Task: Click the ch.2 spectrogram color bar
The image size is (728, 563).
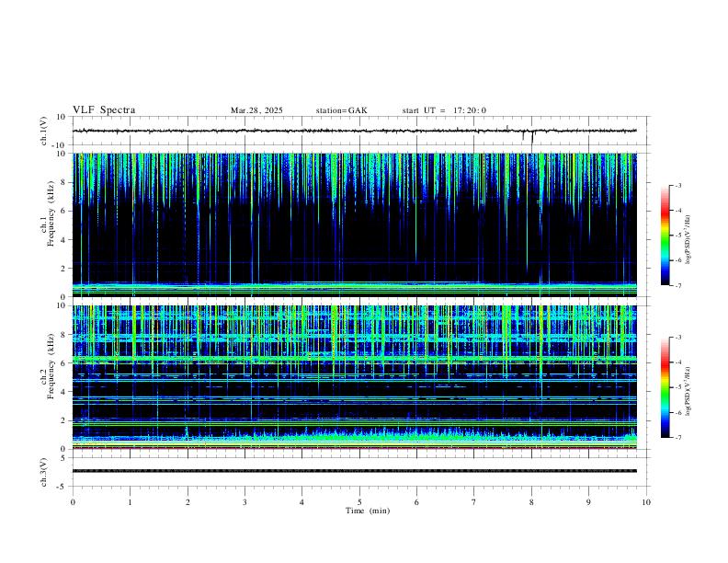Action: point(665,387)
